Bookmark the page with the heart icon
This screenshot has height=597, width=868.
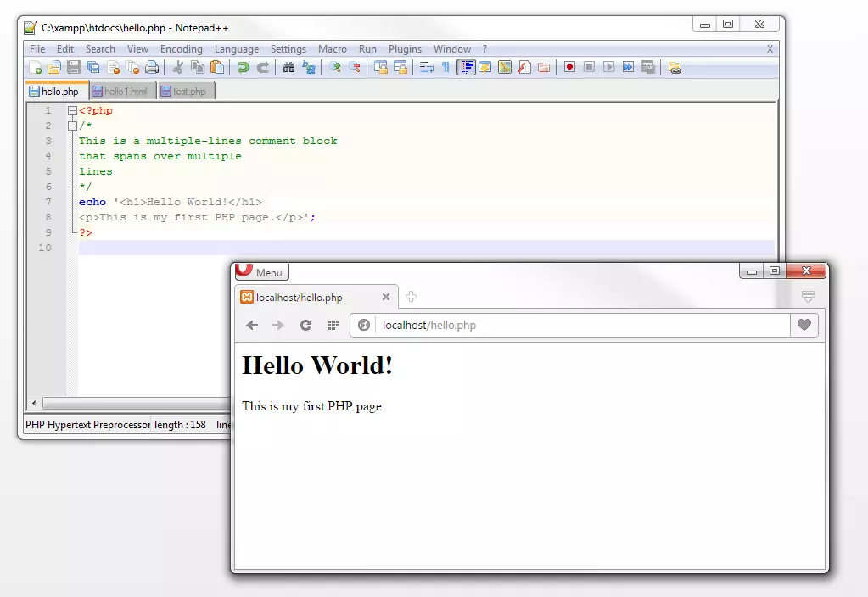[x=804, y=325]
